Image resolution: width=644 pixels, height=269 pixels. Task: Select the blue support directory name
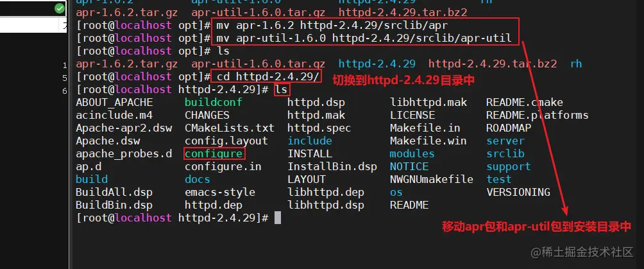click(x=509, y=166)
